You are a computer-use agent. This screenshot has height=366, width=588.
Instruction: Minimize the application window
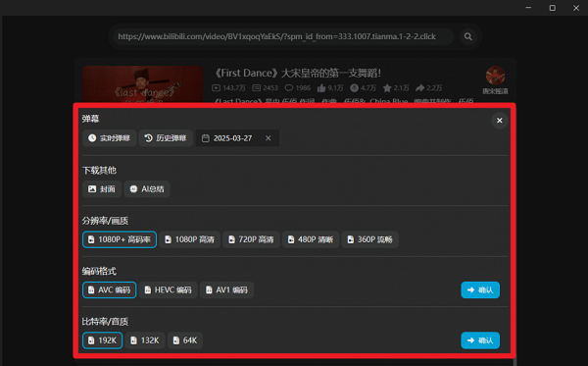click(x=528, y=8)
